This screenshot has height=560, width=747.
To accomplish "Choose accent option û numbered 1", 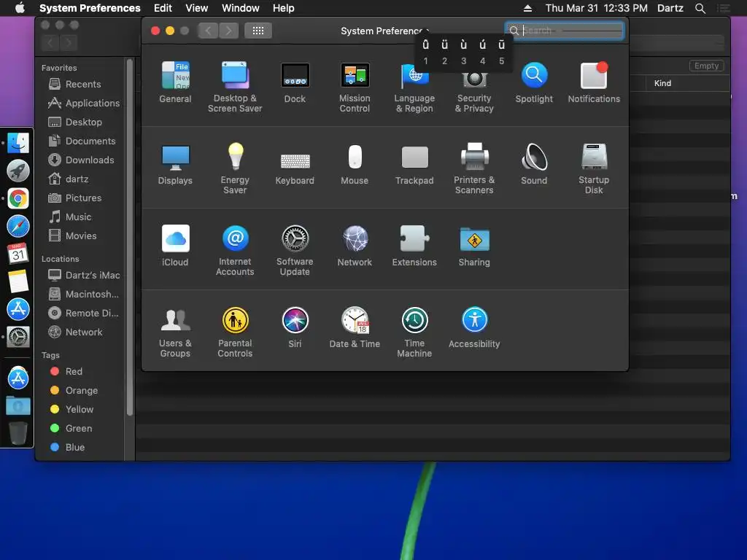I will point(425,52).
